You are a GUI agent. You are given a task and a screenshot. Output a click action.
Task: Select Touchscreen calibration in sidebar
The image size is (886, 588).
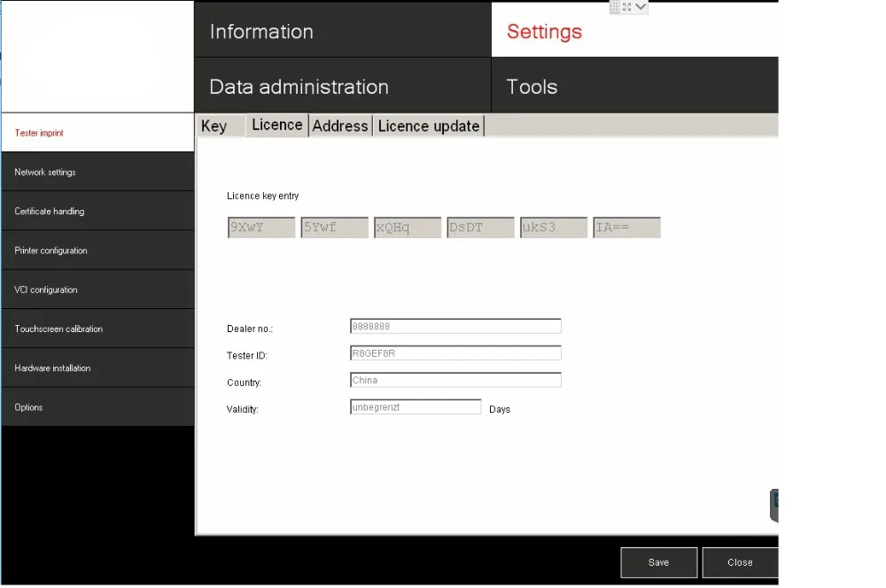click(97, 329)
